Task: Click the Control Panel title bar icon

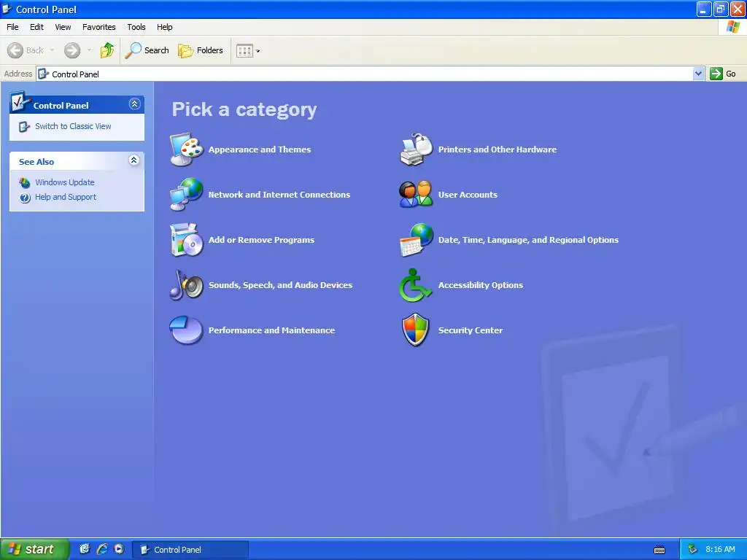Action: (x=7, y=9)
